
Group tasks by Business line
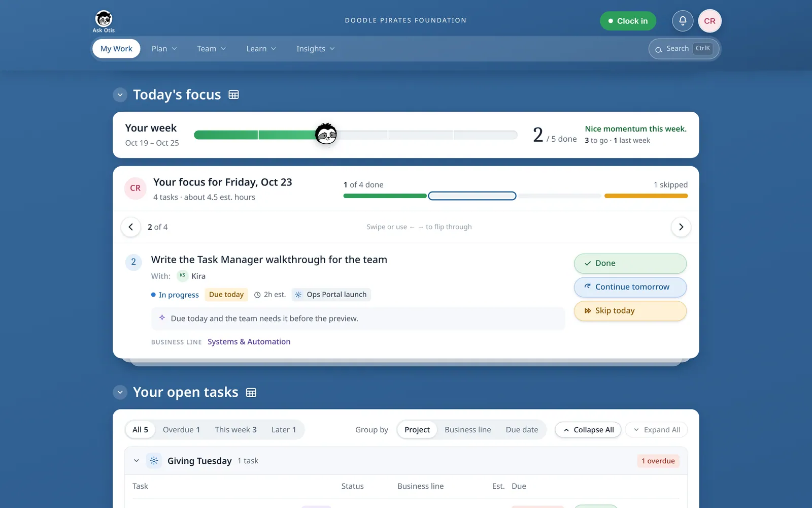(x=468, y=430)
